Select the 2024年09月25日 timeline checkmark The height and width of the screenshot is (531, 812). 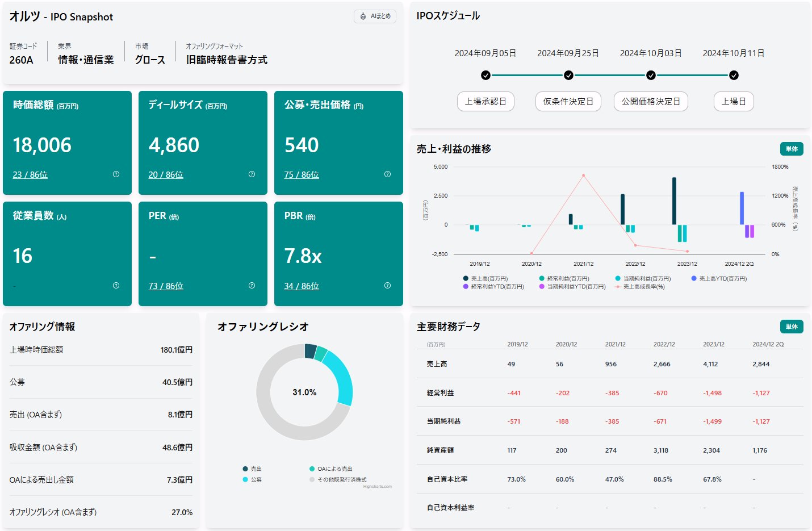(568, 75)
